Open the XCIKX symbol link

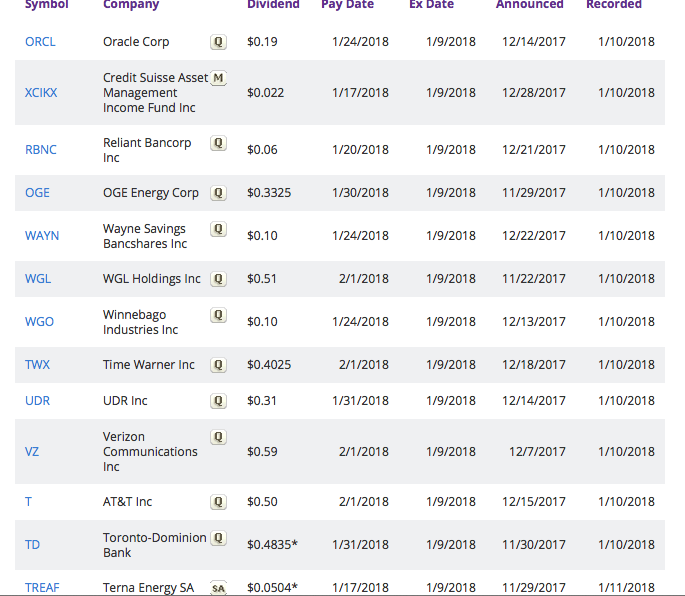coord(41,93)
